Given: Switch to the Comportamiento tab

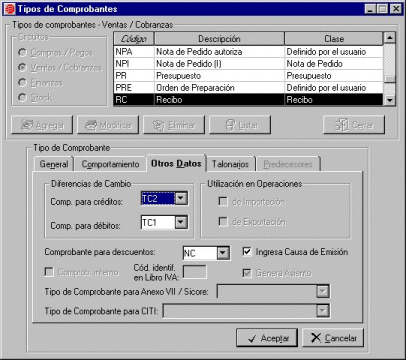Looking at the screenshot, I should pos(110,164).
